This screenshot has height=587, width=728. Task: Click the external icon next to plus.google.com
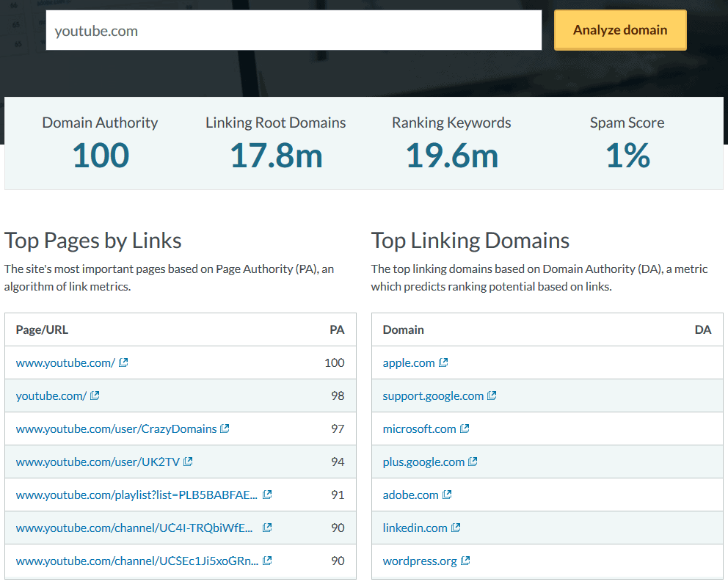pyautogui.click(x=473, y=462)
